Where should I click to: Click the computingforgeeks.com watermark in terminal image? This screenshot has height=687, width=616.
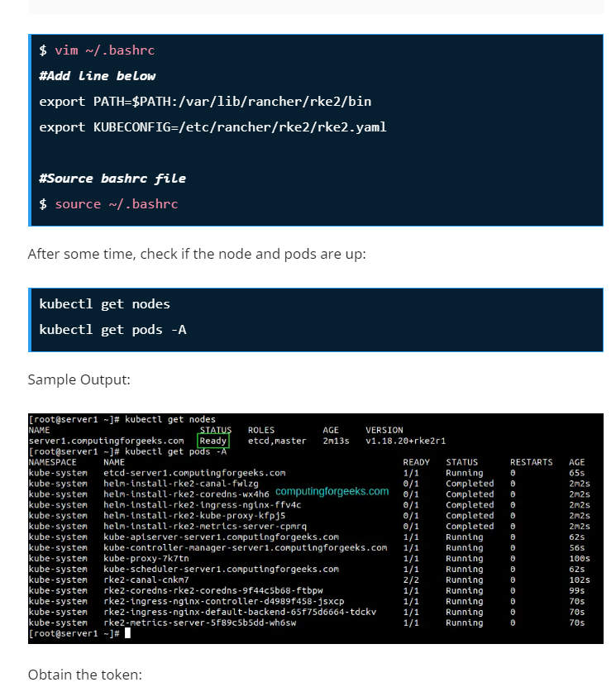coord(332,491)
